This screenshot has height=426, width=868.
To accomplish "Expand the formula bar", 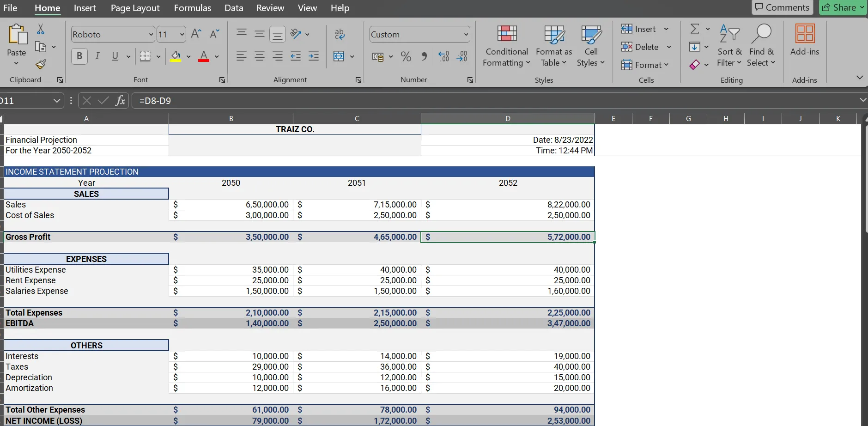I will 862,100.
